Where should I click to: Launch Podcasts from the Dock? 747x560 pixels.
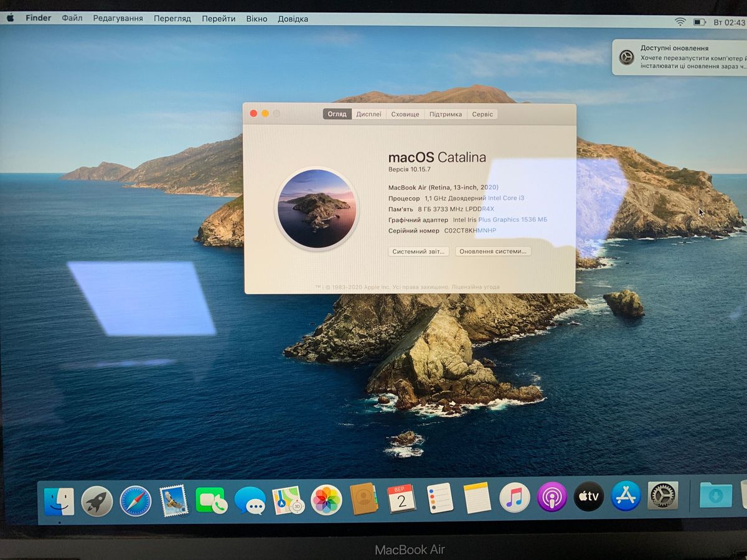(x=552, y=497)
